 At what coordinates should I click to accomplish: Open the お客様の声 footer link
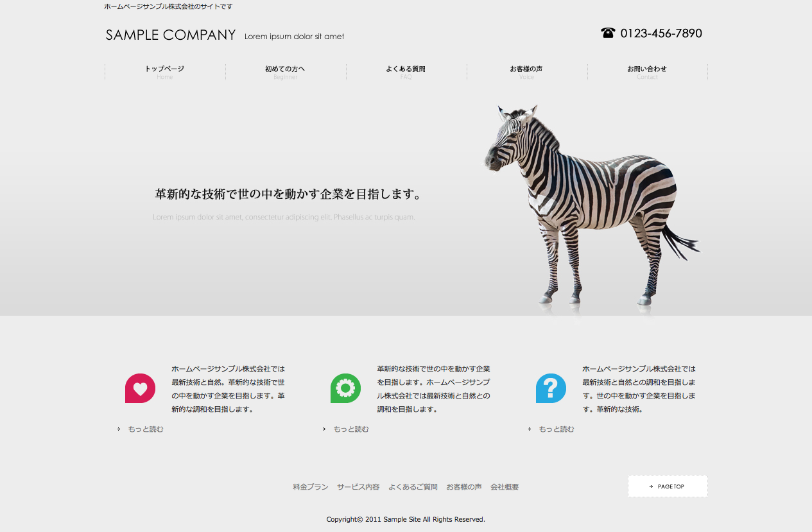[464, 487]
